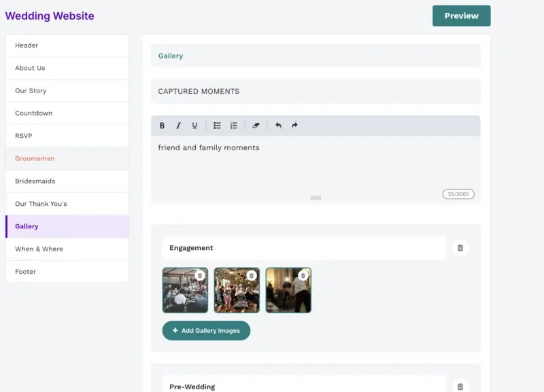
Task: Open the About Us section
Action: (x=67, y=68)
